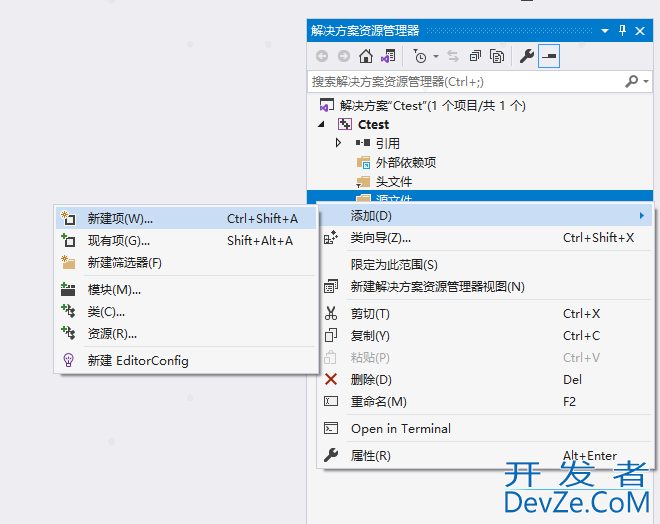Viewport: 660px width, 524px height.
Task: Click the wrench icon beside 属性(R)
Action: 331,455
